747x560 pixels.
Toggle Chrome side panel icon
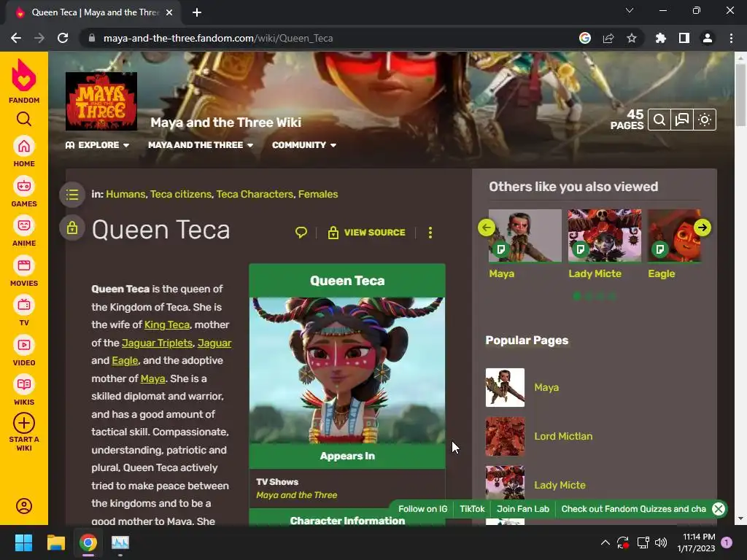click(x=684, y=38)
